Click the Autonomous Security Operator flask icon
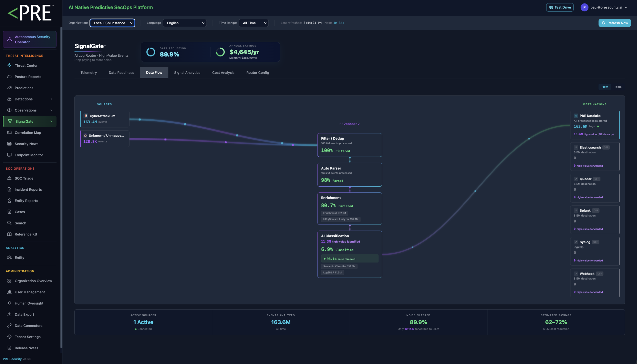Viewport: 637px width, 364px height. pyautogui.click(x=9, y=39)
